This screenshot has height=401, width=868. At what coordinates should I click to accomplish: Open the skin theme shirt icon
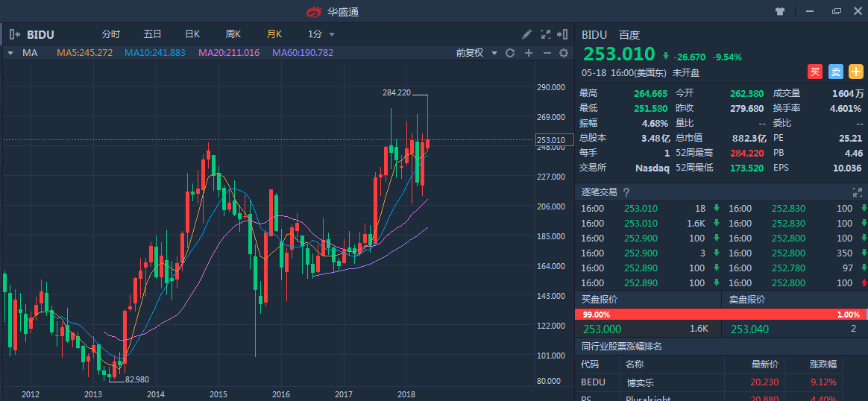click(780, 11)
